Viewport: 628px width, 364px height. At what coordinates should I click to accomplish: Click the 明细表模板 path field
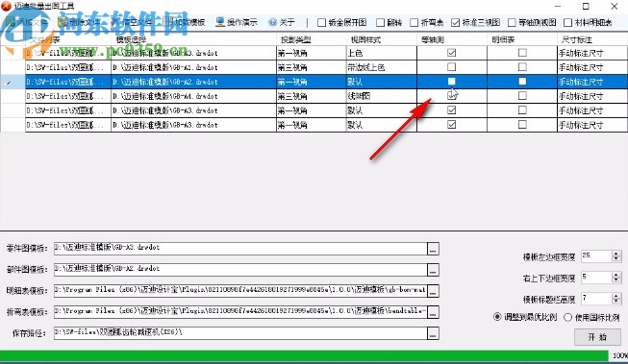tap(240, 291)
